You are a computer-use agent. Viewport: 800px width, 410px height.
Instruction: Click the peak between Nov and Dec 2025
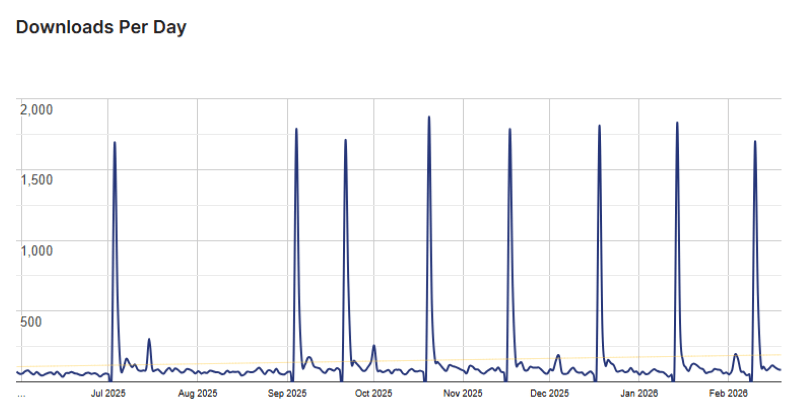point(509,129)
